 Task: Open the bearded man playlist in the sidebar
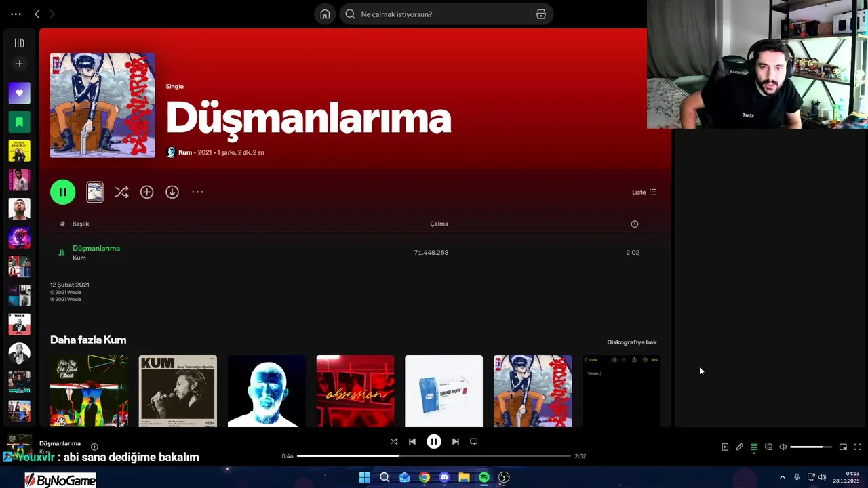point(19,209)
